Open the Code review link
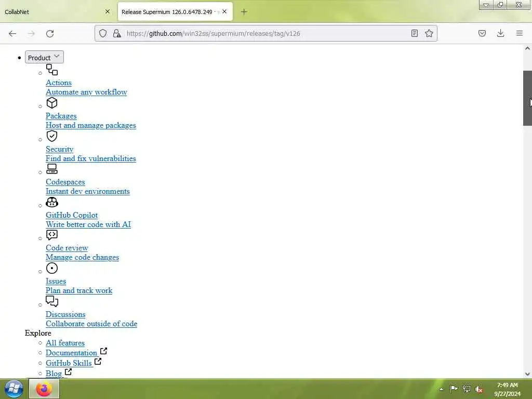532x399 pixels. [x=67, y=248]
